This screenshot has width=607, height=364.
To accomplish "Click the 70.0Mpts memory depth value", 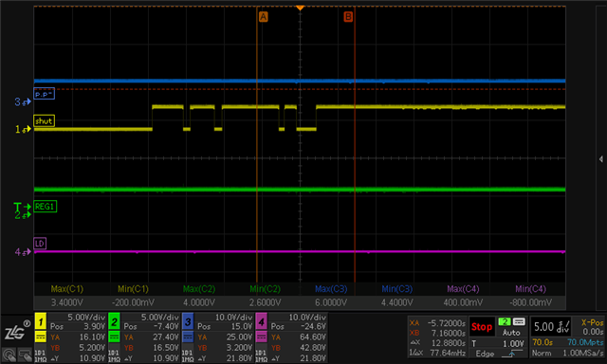I will pyautogui.click(x=585, y=342).
